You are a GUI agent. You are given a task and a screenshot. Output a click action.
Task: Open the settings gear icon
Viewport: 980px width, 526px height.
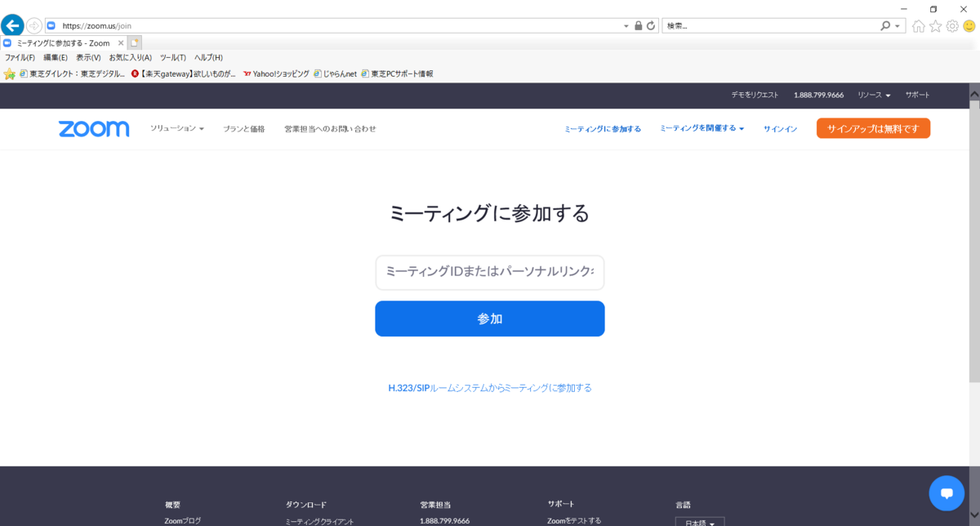click(952, 26)
